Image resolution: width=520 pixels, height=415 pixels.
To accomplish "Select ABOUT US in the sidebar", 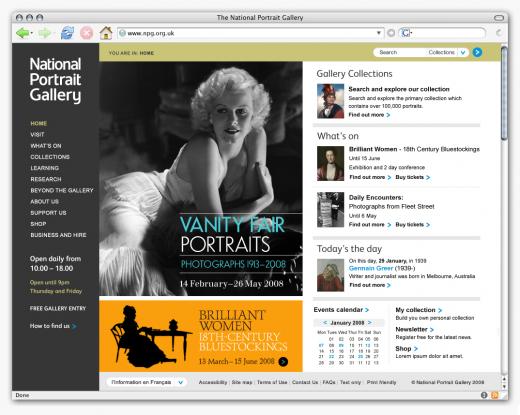I will [x=45, y=202].
